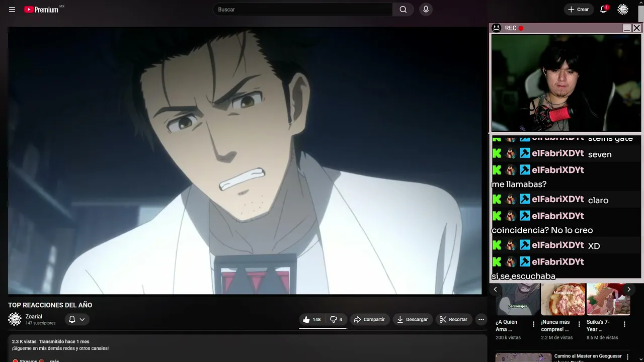The image size is (644, 362).
Task: Click the '8.6 M de vistas' view count
Action: tap(602, 338)
